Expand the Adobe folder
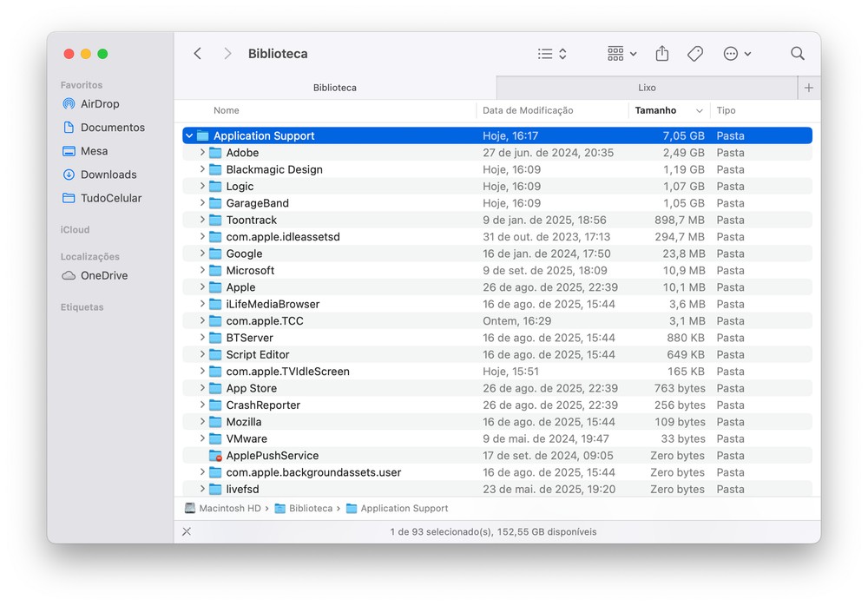The height and width of the screenshot is (606, 868). (x=202, y=153)
